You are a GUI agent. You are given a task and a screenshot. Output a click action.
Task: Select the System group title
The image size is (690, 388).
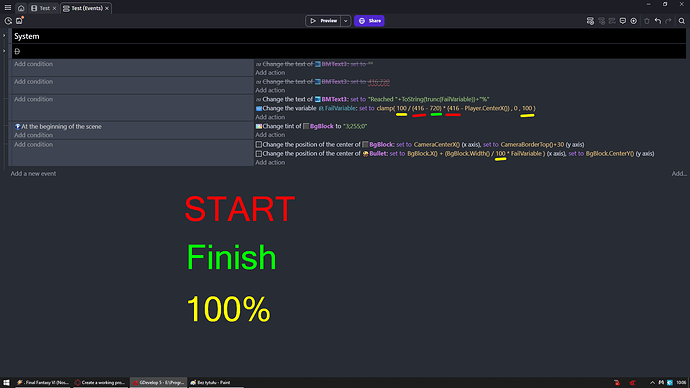pyautogui.click(x=26, y=36)
